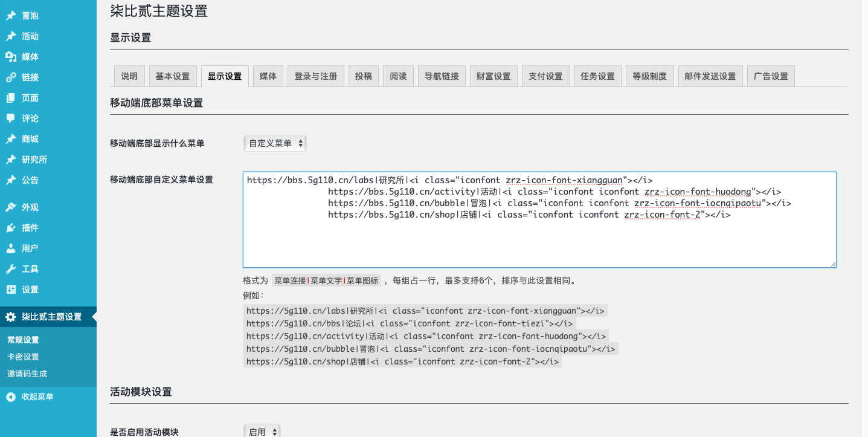The width and height of the screenshot is (868, 437).
Task: Open the 邀请码生成 submenu link
Action: (x=27, y=374)
